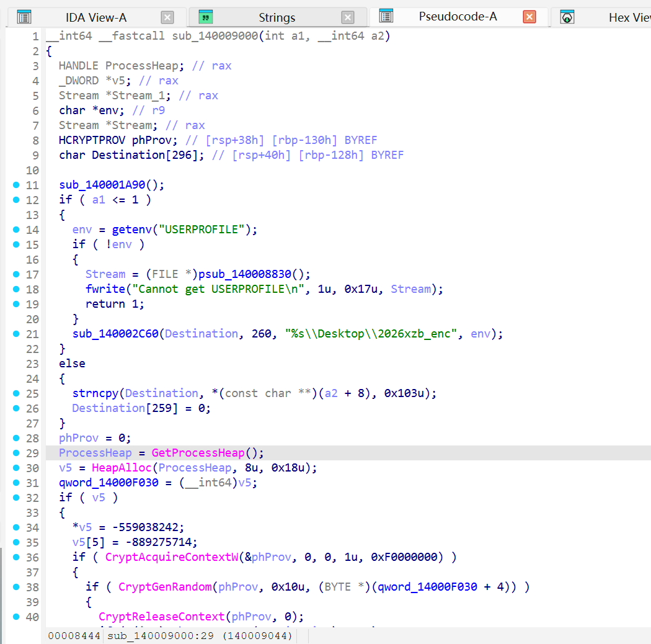Image resolution: width=651 pixels, height=644 pixels.
Task: Click line number 10 in the gutter
Action: pyautogui.click(x=32, y=171)
